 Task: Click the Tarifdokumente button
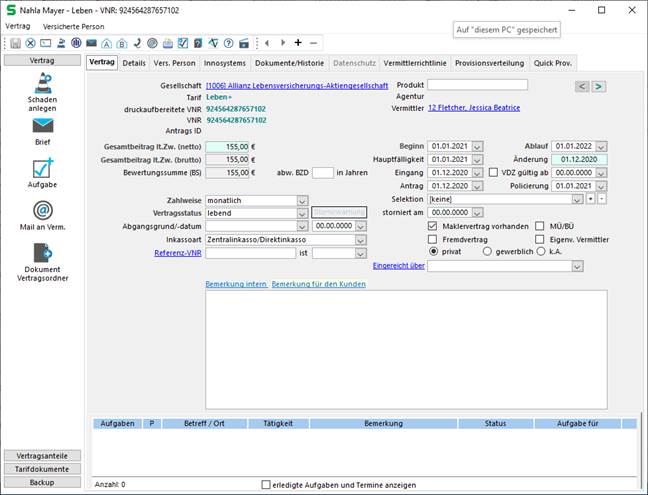pyautogui.click(x=42, y=469)
